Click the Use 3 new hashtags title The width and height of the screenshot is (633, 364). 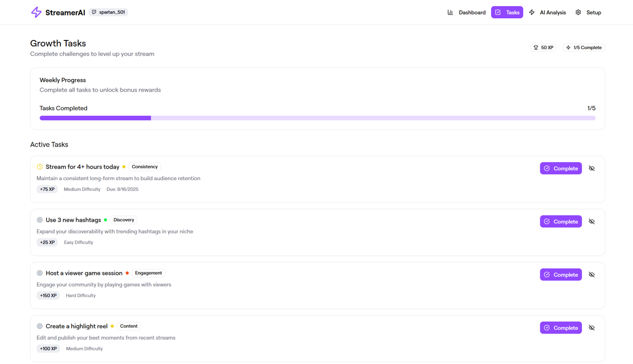(x=73, y=220)
